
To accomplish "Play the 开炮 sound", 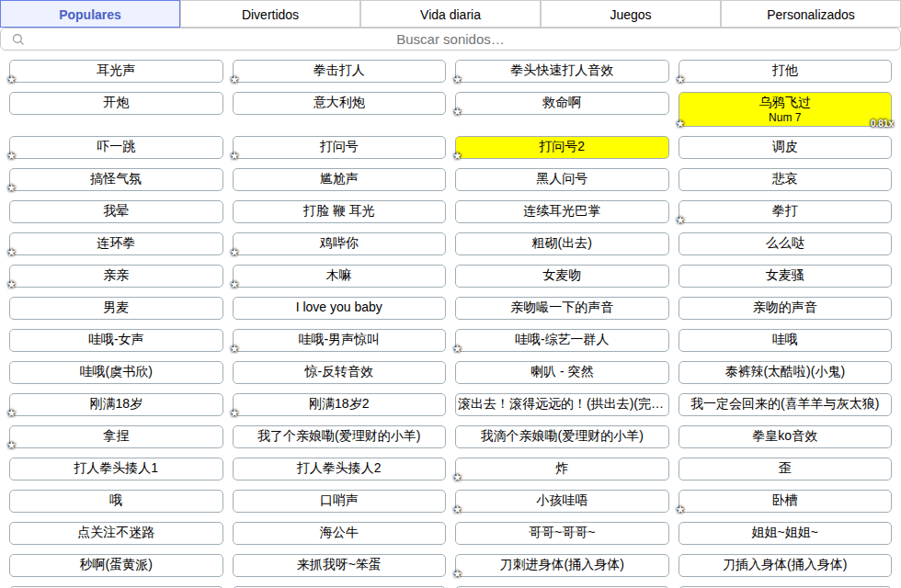I will click(x=116, y=103).
